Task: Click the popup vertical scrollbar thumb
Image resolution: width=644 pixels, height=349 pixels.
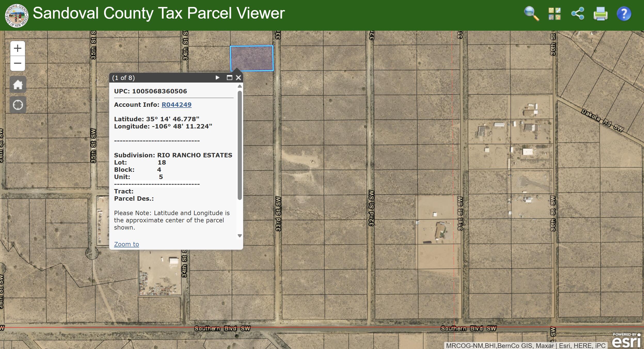Action: [240, 145]
